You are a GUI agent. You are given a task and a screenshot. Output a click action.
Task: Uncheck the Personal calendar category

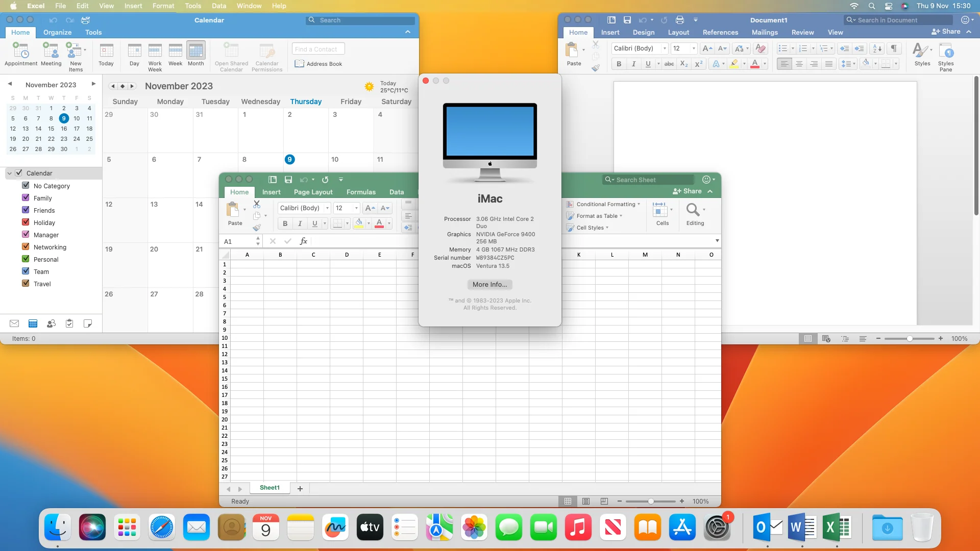(26, 259)
